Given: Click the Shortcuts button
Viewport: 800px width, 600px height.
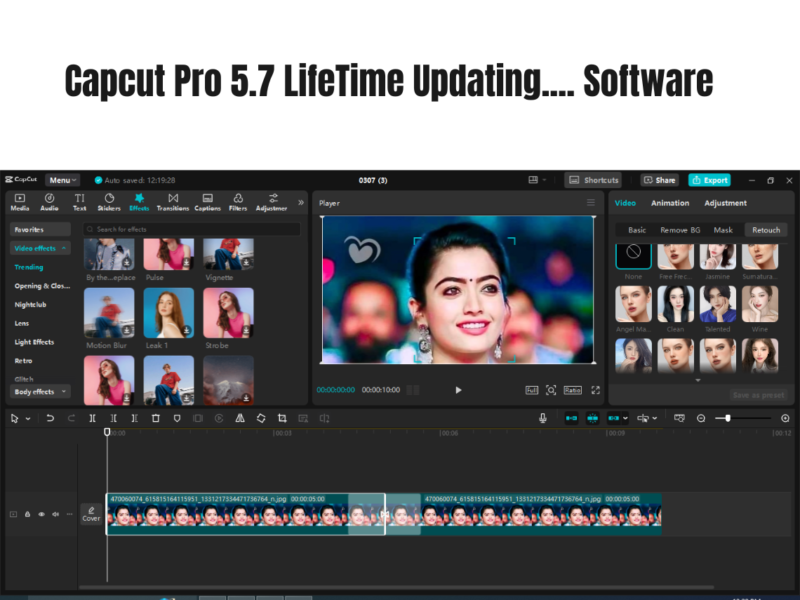Looking at the screenshot, I should coord(593,180).
